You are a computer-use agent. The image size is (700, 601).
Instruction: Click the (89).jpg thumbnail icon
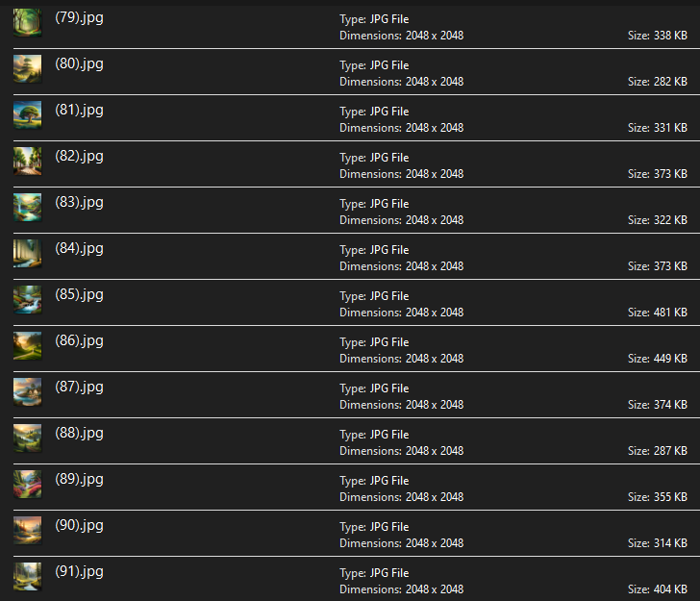[27, 485]
